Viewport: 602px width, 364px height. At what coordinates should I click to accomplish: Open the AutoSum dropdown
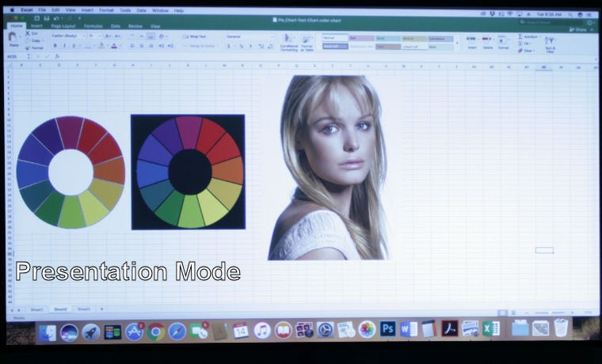tap(530, 36)
